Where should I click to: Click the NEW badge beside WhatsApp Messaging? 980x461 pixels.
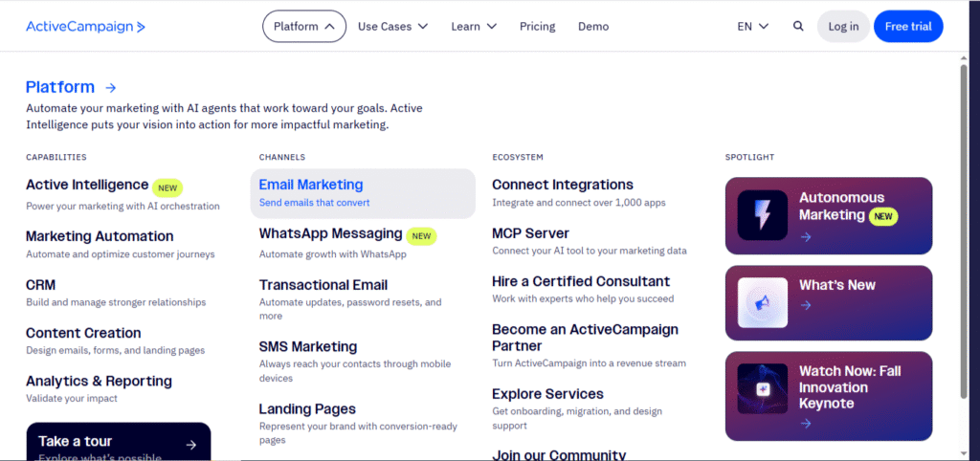point(421,236)
